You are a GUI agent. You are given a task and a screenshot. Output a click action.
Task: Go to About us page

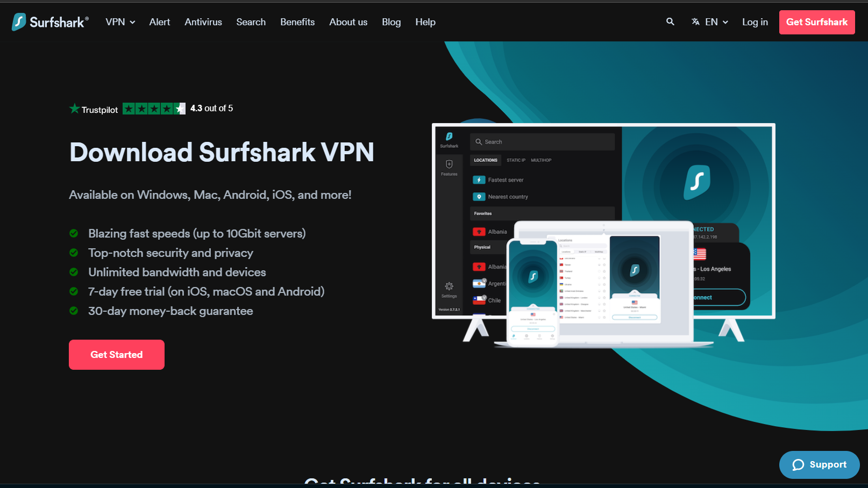tap(348, 22)
